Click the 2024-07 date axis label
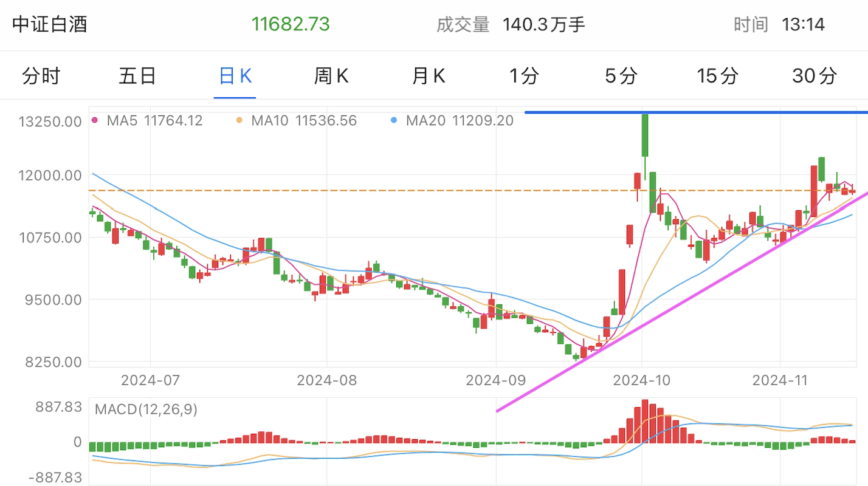The height and width of the screenshot is (486, 868). click(151, 380)
